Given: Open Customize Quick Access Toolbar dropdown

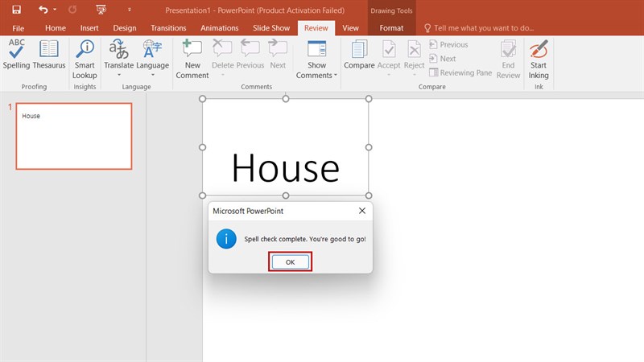Looking at the screenshot, I should click(130, 10).
